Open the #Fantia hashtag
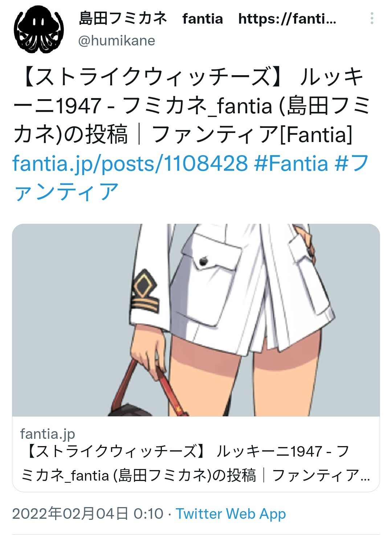Image resolution: width=392 pixels, height=542 pixels. tap(291, 163)
